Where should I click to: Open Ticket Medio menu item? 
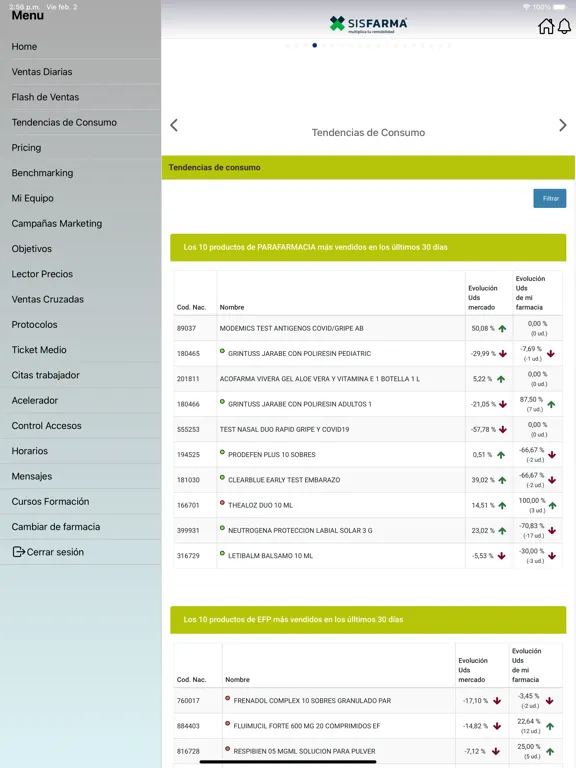coord(80,350)
